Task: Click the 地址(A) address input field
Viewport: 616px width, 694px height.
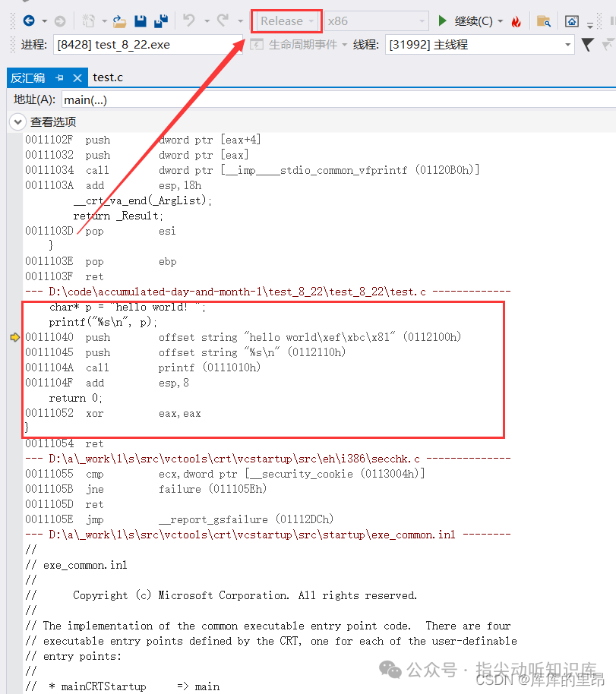Action: click(x=339, y=100)
